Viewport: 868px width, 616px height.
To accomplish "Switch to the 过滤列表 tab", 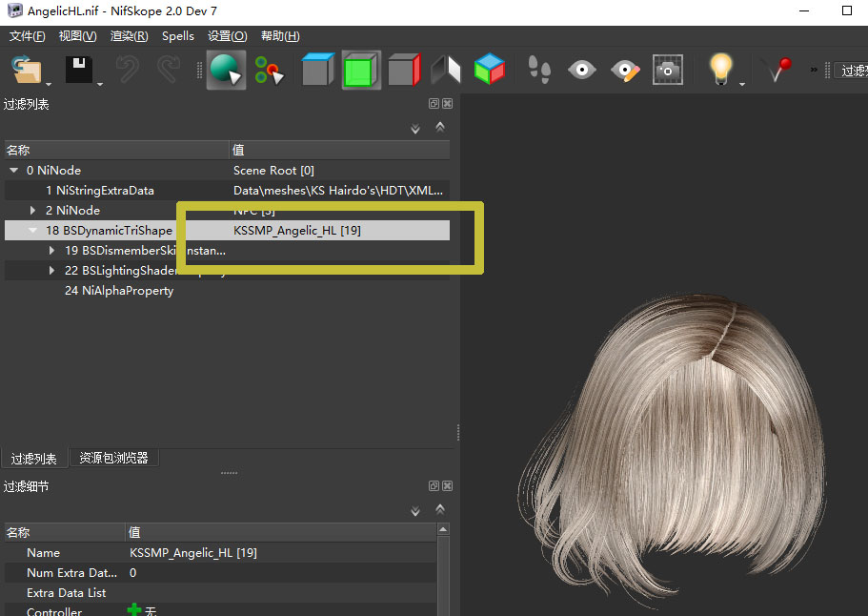I will click(33, 458).
